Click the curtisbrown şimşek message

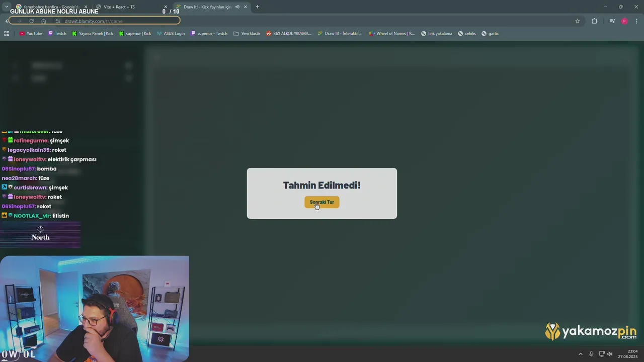click(35, 188)
